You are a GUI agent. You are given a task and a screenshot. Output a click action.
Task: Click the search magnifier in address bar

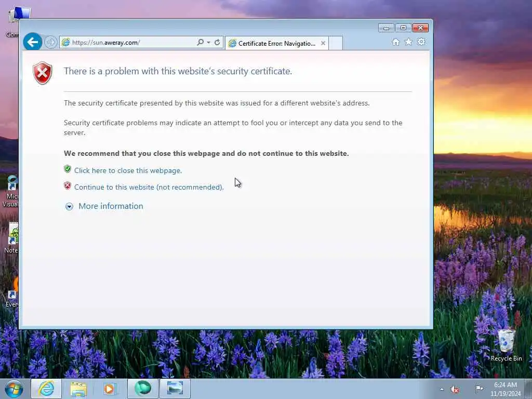tap(200, 43)
